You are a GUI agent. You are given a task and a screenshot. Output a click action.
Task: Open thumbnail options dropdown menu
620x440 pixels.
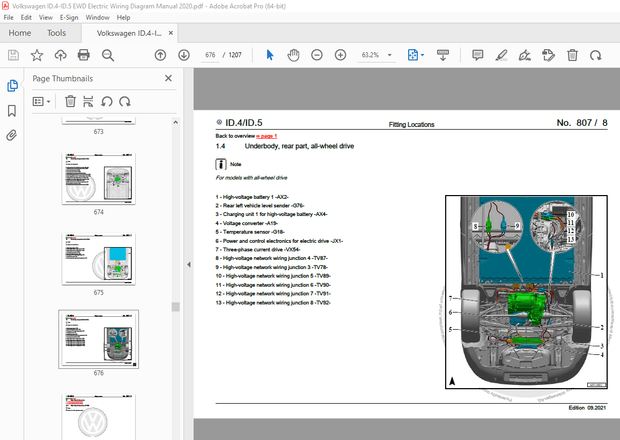(41, 102)
